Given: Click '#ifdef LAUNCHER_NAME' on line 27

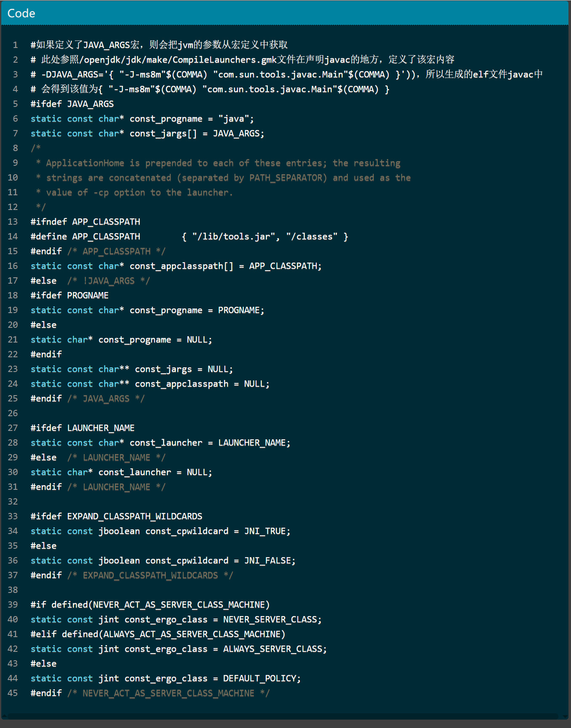Looking at the screenshot, I should 83,428.
